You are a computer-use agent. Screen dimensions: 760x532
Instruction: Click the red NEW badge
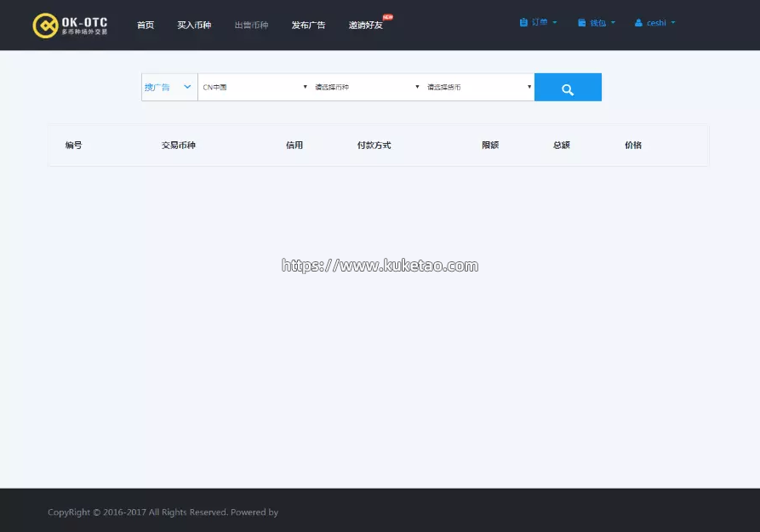[388, 17]
